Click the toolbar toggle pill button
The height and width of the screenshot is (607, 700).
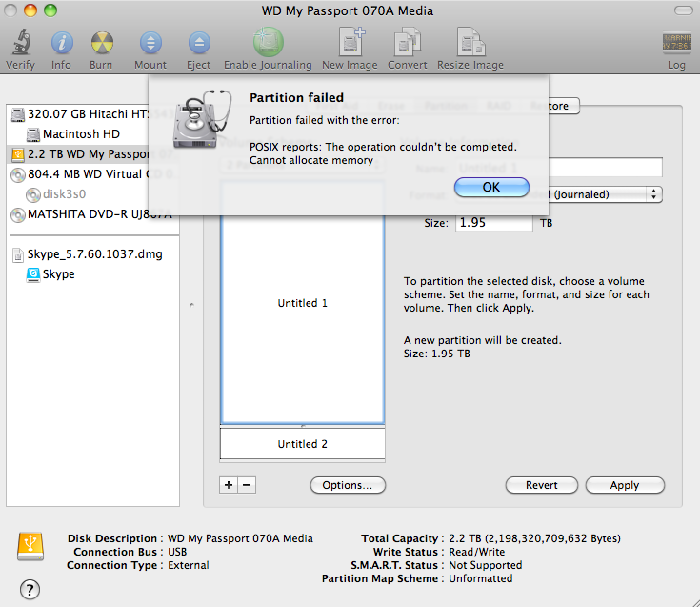pos(683,10)
